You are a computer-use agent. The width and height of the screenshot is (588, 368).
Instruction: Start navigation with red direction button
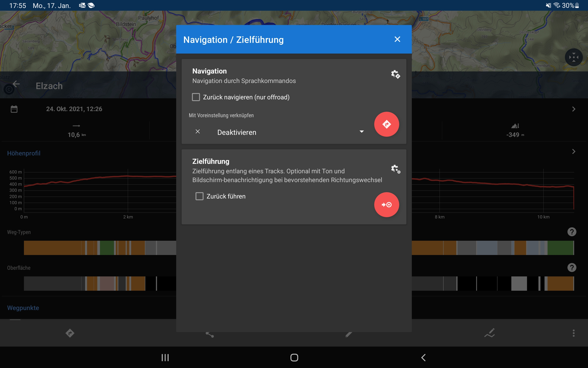pyautogui.click(x=386, y=124)
